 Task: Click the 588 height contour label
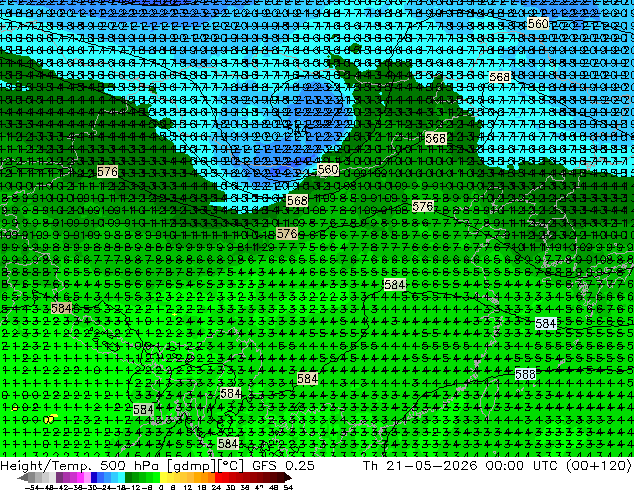(x=525, y=374)
